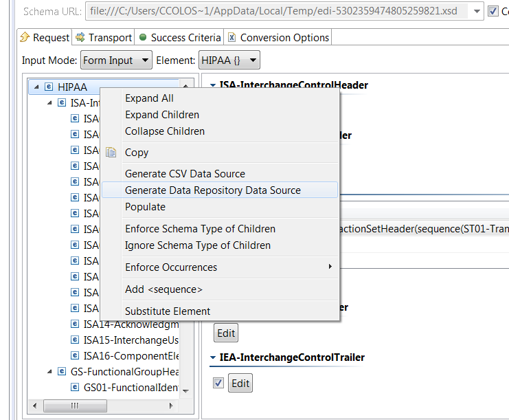509x420 pixels.
Task: Open the Input Mode dropdown
Action: click(116, 60)
